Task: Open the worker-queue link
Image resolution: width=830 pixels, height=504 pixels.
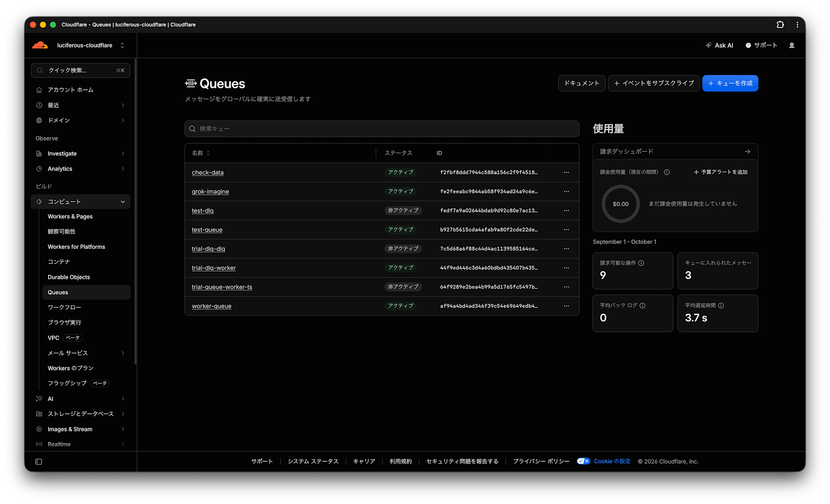Action: tap(212, 306)
